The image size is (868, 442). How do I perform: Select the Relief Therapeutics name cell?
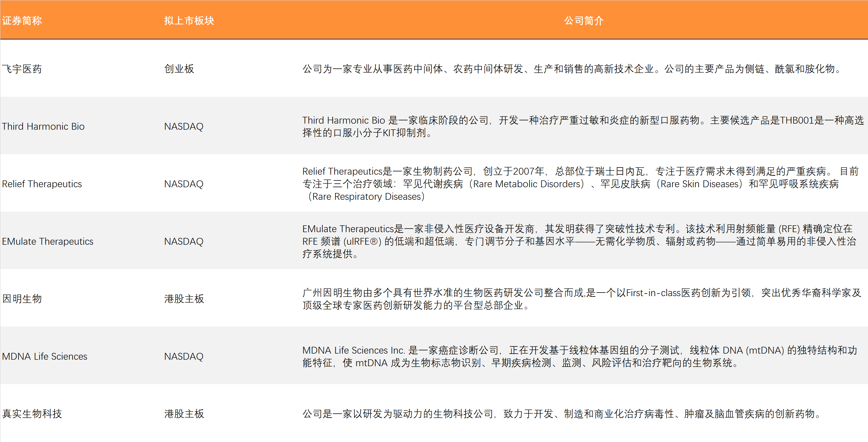point(42,184)
